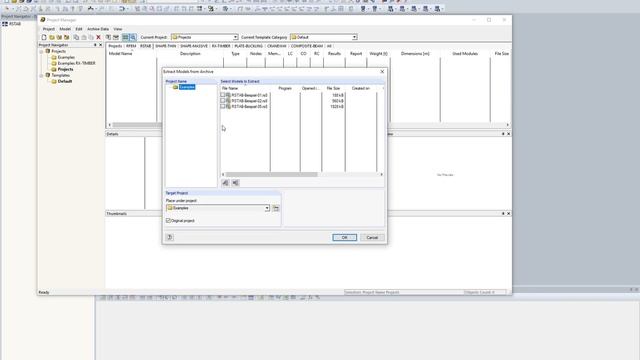Screen dimensions: 640x360
Task: Pin the Thumbnails panel
Action: 503,213
